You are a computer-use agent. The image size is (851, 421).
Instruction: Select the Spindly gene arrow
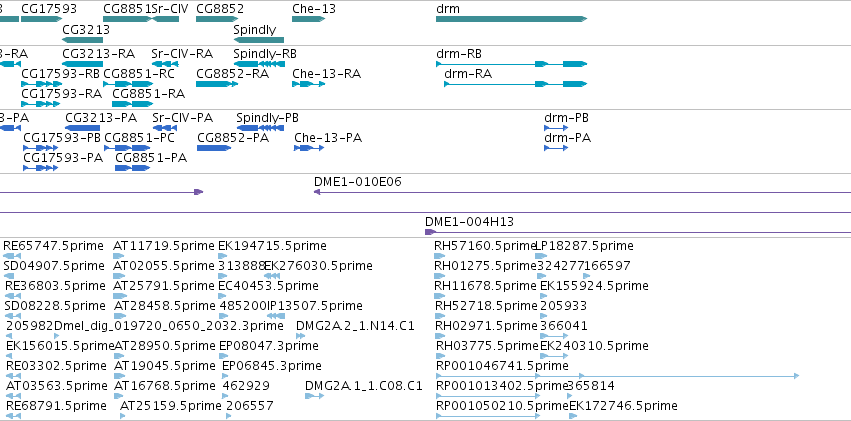[x=258, y=40]
